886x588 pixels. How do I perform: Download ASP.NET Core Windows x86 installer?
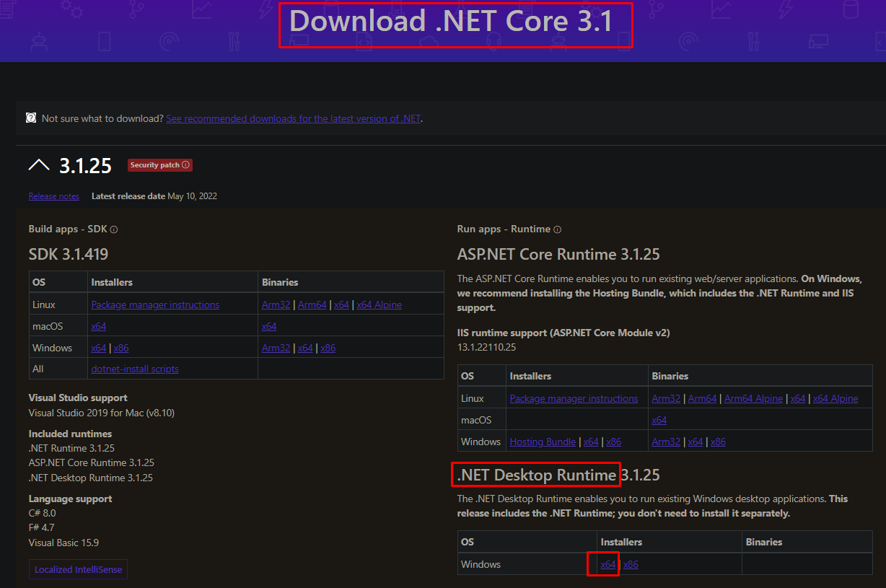pyautogui.click(x=613, y=442)
